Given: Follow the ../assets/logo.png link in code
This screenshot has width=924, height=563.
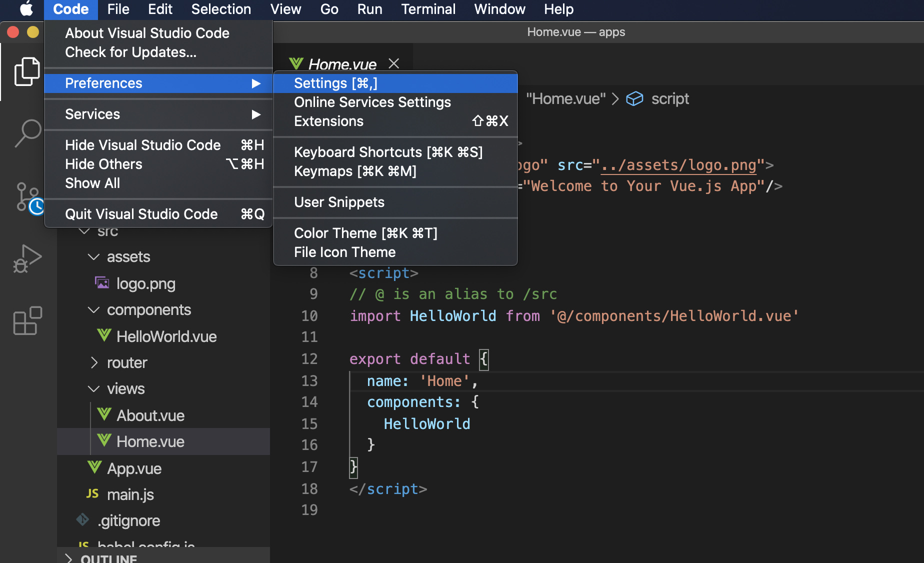Looking at the screenshot, I should [678, 165].
